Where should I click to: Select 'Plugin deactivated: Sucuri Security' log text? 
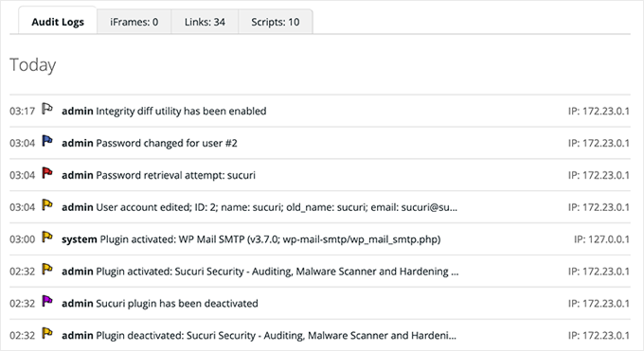(276, 336)
